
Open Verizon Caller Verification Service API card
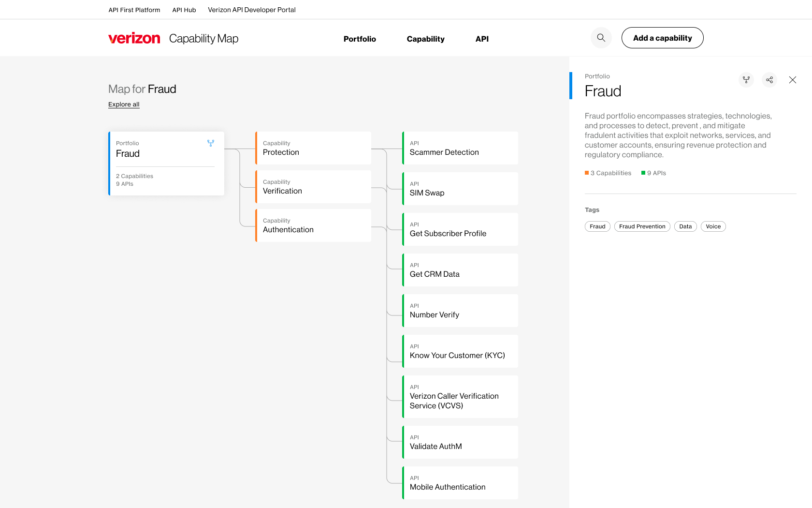click(x=460, y=397)
